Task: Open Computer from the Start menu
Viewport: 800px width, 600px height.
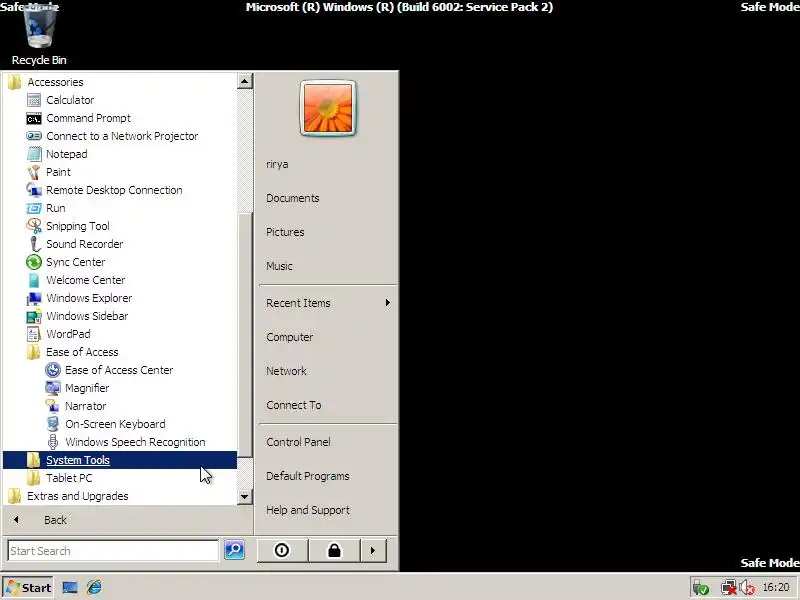Action: click(328, 337)
